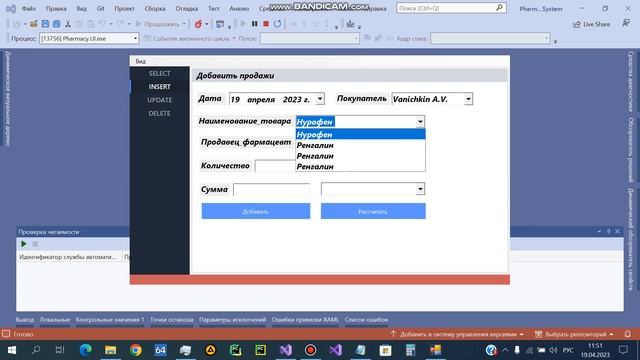Switch to the Точки останова tab
Image resolution: width=640 pixels, height=360 pixels.
(171, 320)
